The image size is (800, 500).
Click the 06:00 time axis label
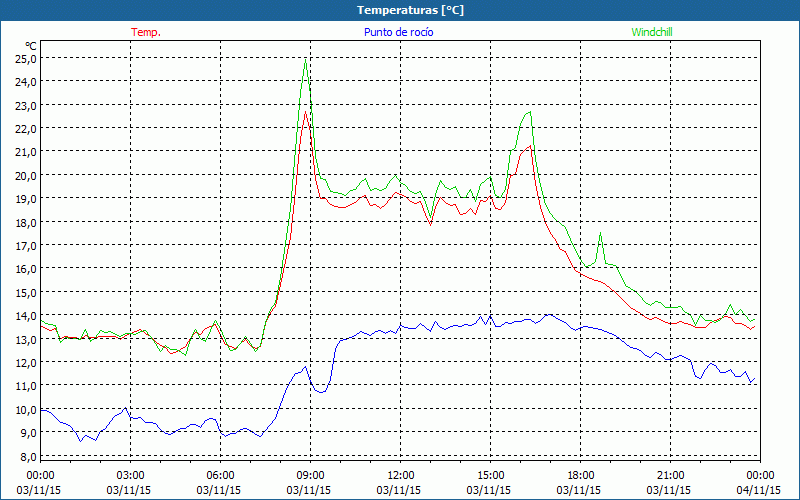(220, 476)
